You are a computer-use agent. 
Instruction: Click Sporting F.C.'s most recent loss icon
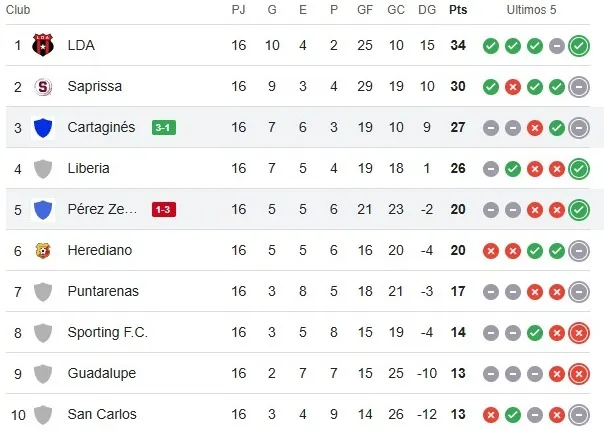[579, 332]
